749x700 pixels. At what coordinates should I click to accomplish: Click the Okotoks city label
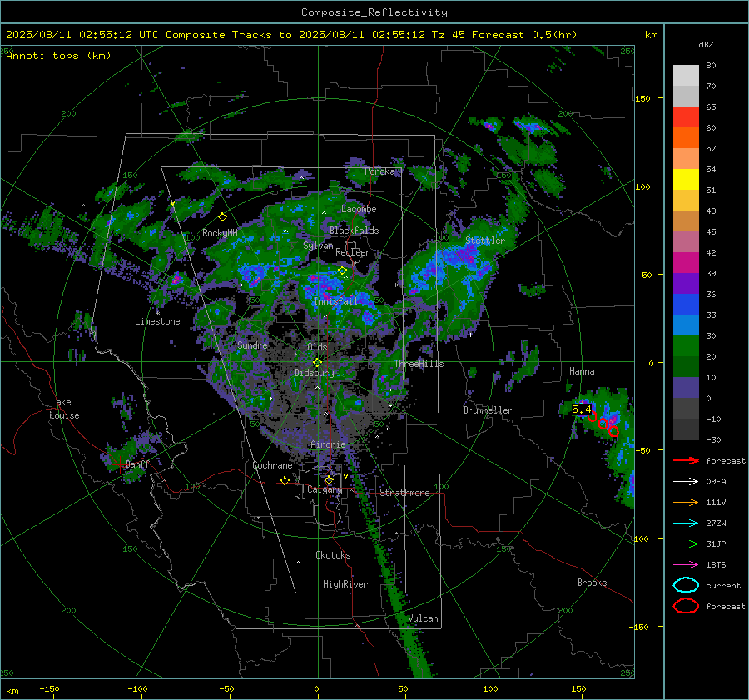(x=333, y=555)
